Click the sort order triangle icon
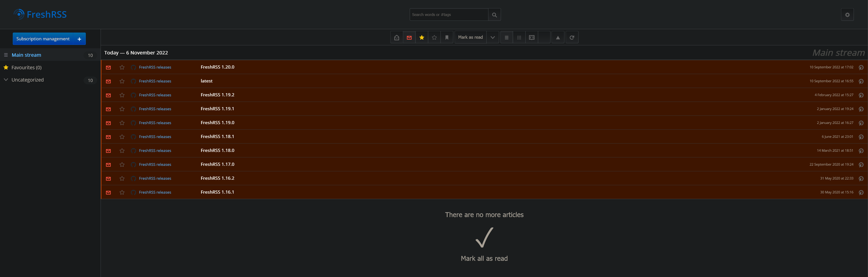Image resolution: width=868 pixels, height=277 pixels. coord(558,37)
